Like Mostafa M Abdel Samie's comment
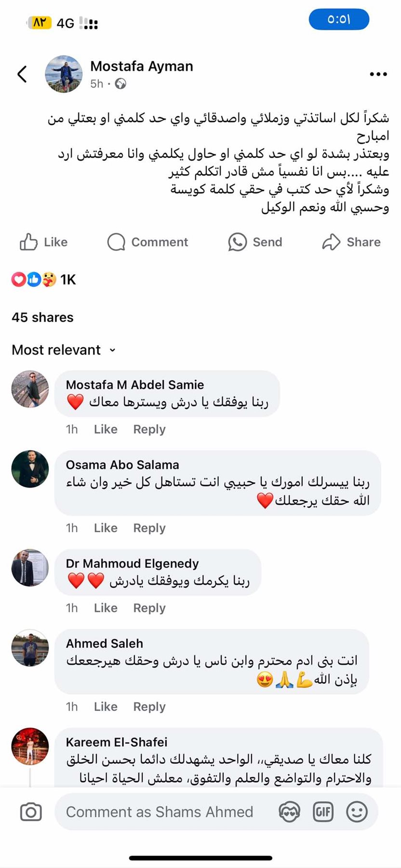This screenshot has height=868, width=401. [x=106, y=429]
